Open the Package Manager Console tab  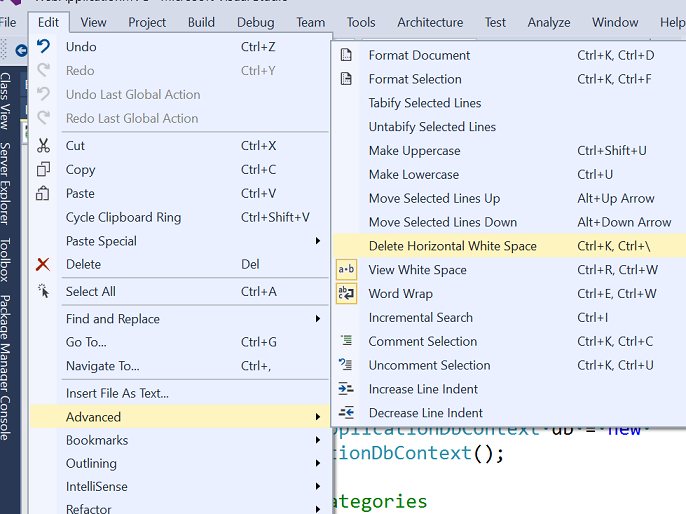[6, 367]
